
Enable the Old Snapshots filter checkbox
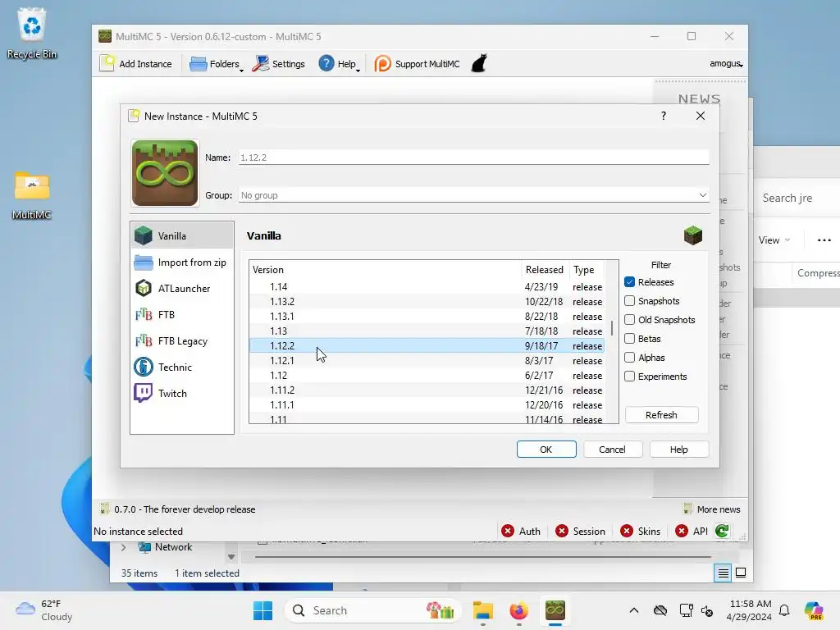(629, 319)
